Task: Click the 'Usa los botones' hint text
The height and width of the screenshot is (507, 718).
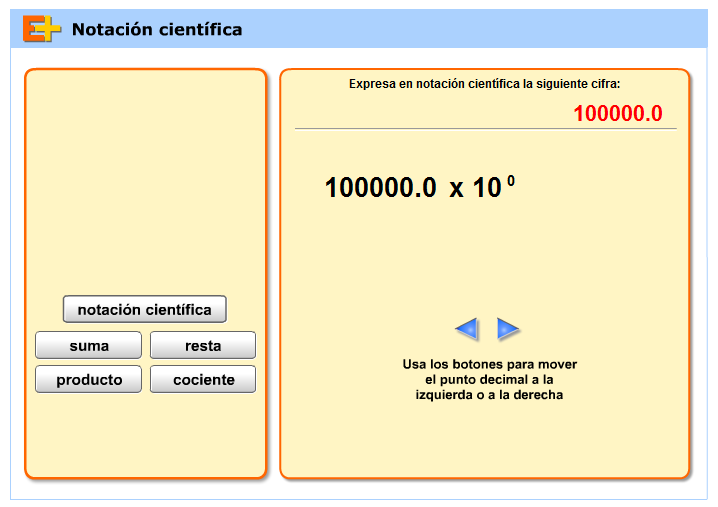Action: click(489, 379)
